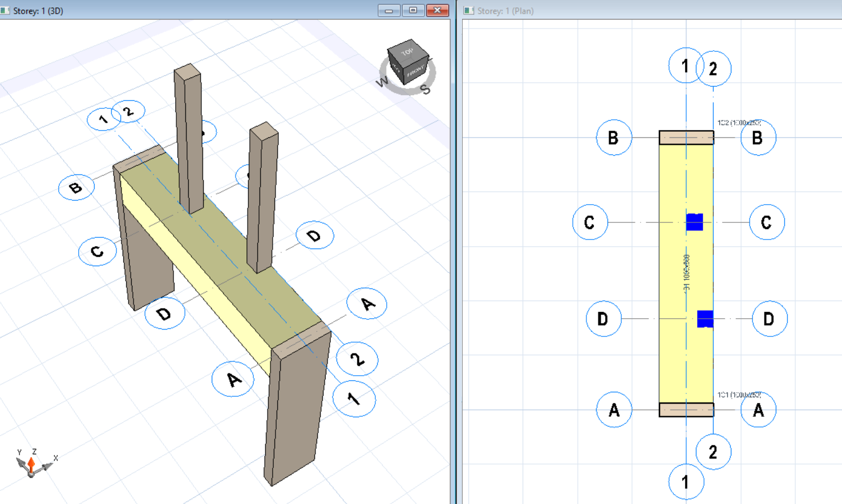Click the Storey: 1 (Plan) window icon
842x504 pixels.
pos(469,11)
